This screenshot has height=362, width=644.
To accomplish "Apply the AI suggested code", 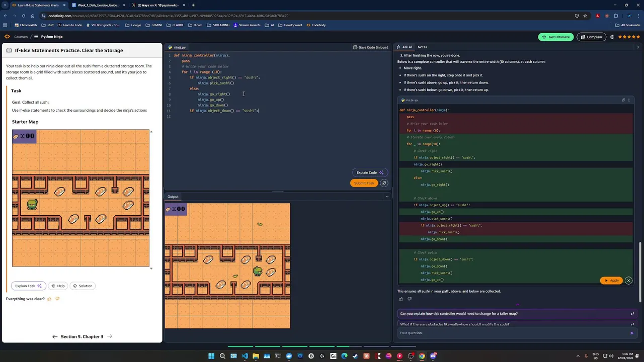I will pyautogui.click(x=611, y=281).
